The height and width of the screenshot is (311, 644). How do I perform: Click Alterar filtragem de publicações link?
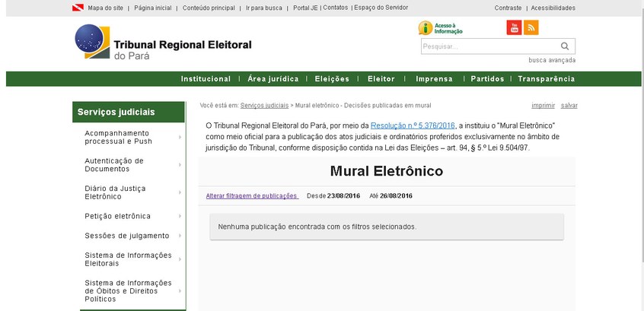pos(251,196)
